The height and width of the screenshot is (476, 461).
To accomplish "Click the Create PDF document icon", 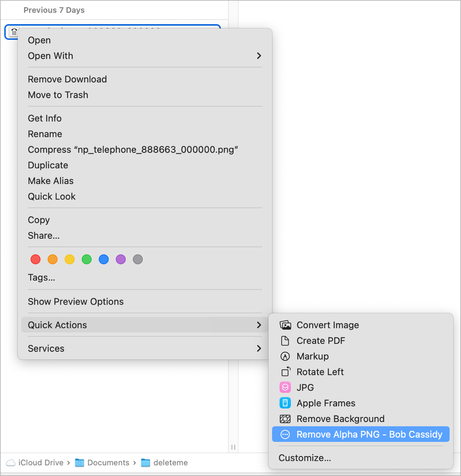I will tap(285, 341).
